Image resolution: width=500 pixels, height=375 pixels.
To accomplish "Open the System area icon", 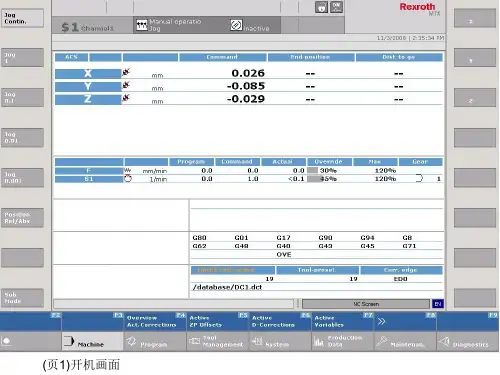I will [x=257, y=341].
